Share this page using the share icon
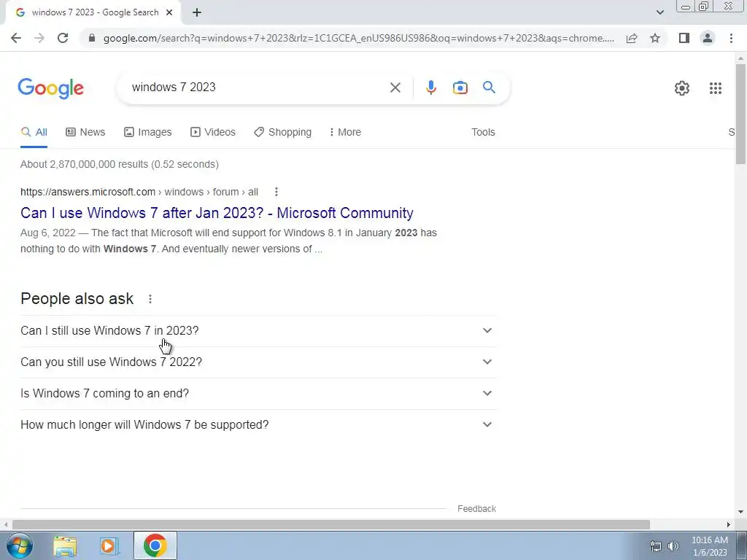 [x=632, y=38]
